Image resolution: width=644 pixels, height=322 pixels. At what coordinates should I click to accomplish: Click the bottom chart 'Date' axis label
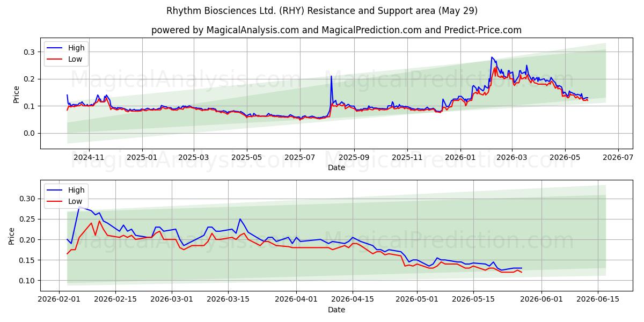point(336,310)
